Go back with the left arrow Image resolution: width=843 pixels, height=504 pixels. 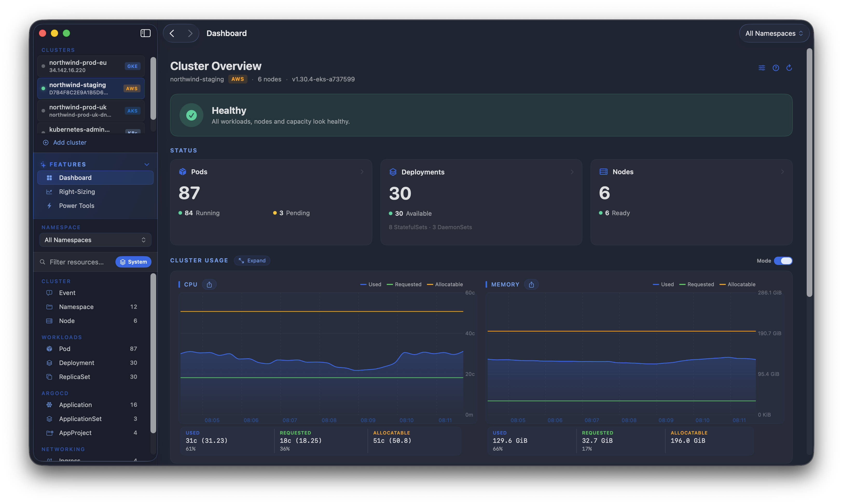click(172, 33)
